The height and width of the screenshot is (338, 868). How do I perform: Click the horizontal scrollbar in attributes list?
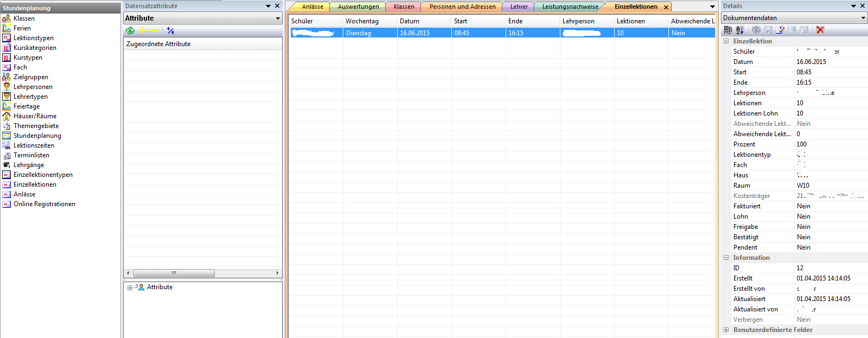[174, 273]
